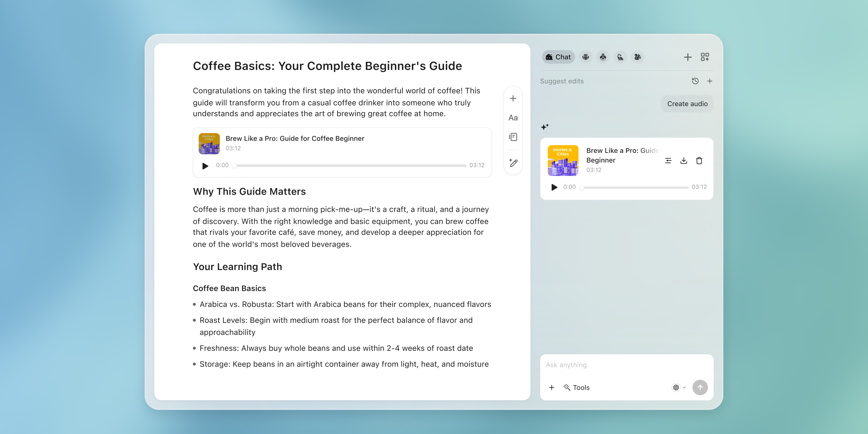
Task: Select the firefly assistant icon
Action: 603,57
